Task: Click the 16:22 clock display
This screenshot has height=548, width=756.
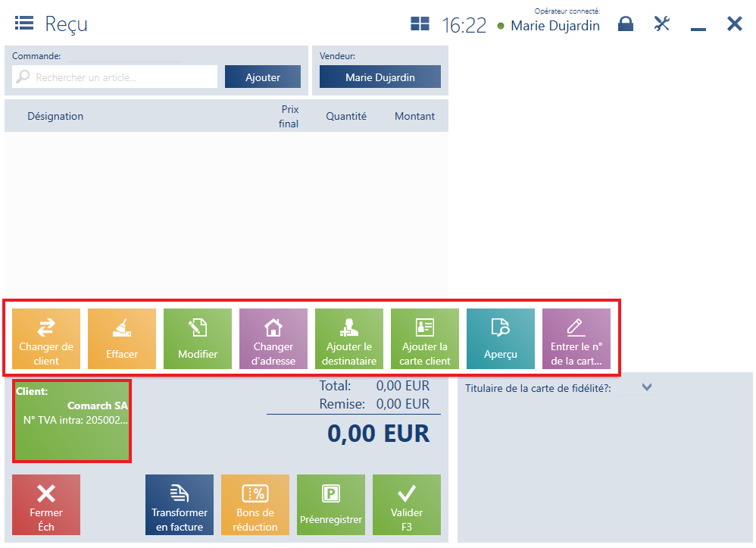Action: pos(464,25)
